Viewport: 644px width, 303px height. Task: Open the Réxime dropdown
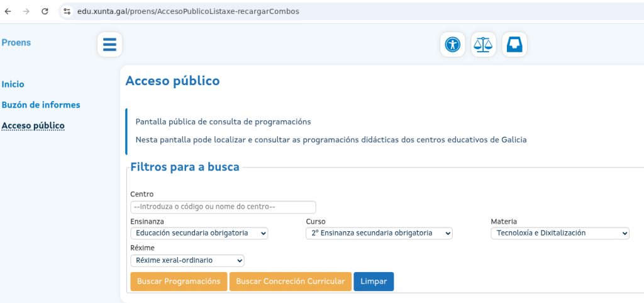tap(187, 260)
